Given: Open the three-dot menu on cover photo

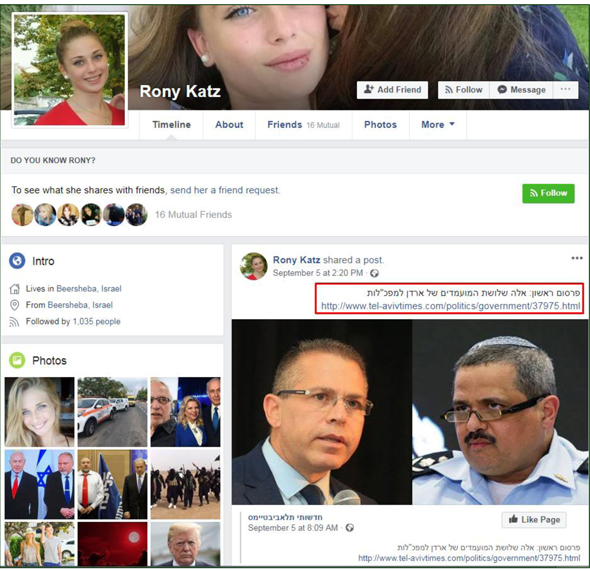Looking at the screenshot, I should point(566,90).
